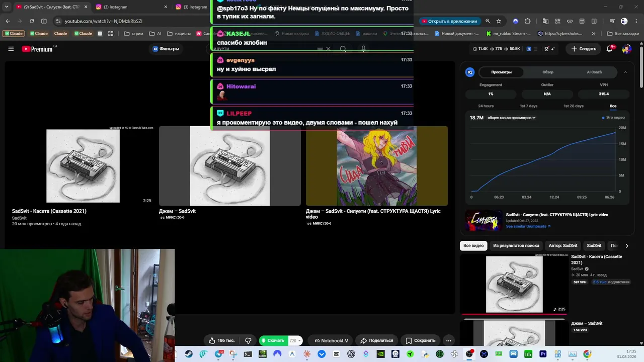Select the Все видео filter chip

click(473, 246)
